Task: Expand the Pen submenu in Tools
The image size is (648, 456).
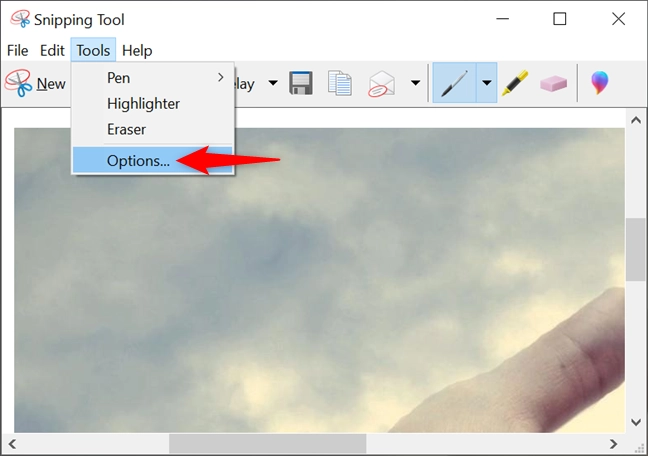Action: (x=153, y=78)
